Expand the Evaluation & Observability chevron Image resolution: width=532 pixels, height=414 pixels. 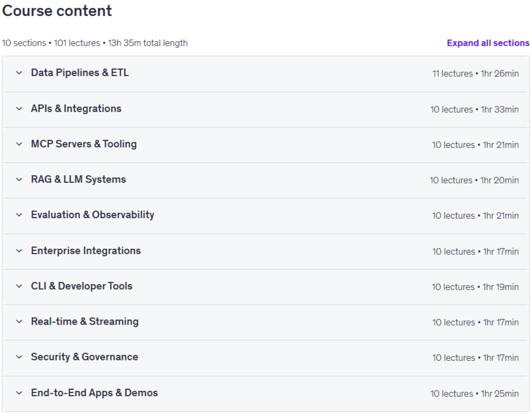point(19,215)
